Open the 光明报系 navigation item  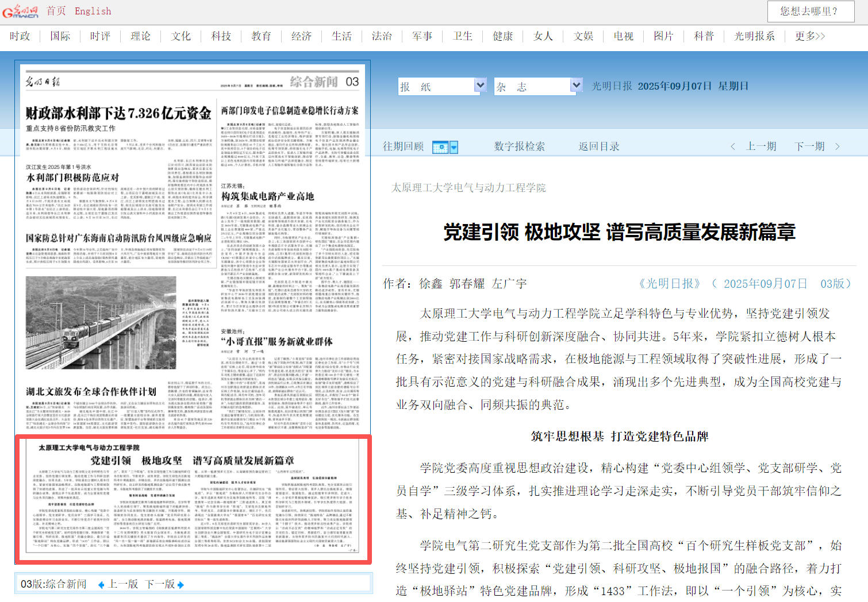coord(754,36)
